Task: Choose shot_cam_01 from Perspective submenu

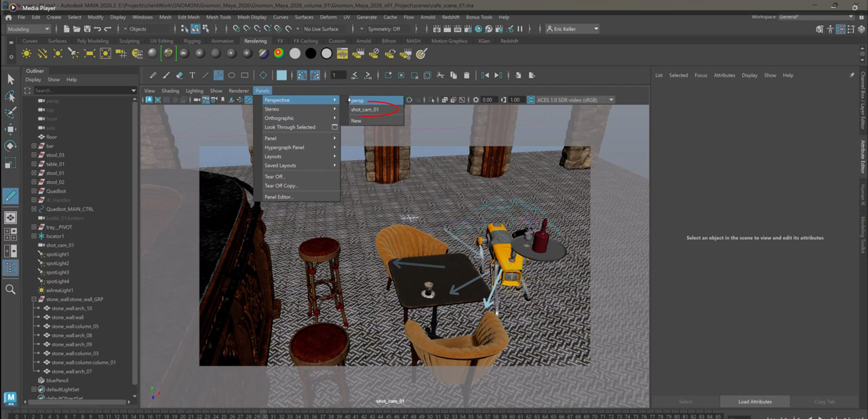Action: pyautogui.click(x=365, y=110)
